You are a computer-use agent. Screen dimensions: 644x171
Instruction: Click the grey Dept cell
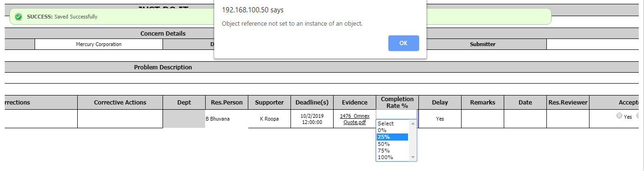184,119
